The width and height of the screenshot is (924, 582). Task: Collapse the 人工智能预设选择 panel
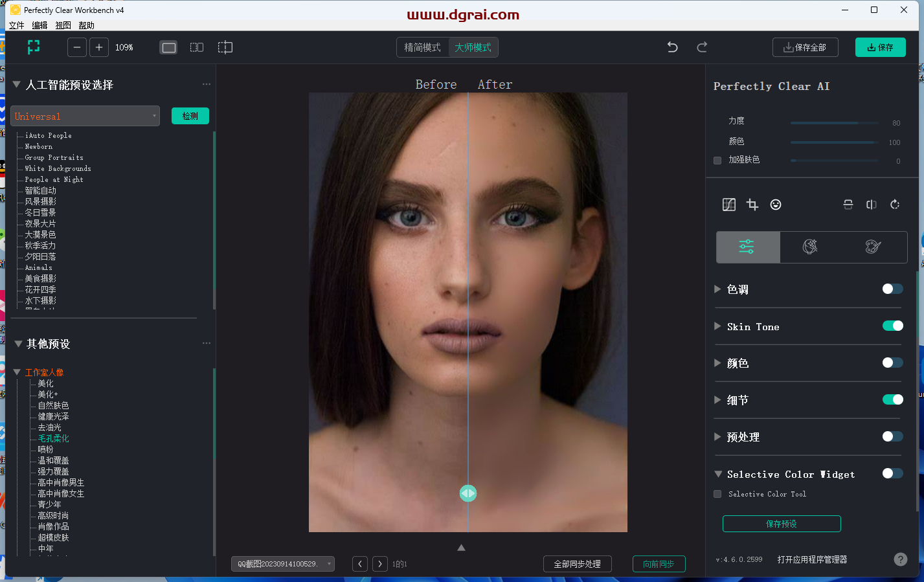(x=17, y=84)
